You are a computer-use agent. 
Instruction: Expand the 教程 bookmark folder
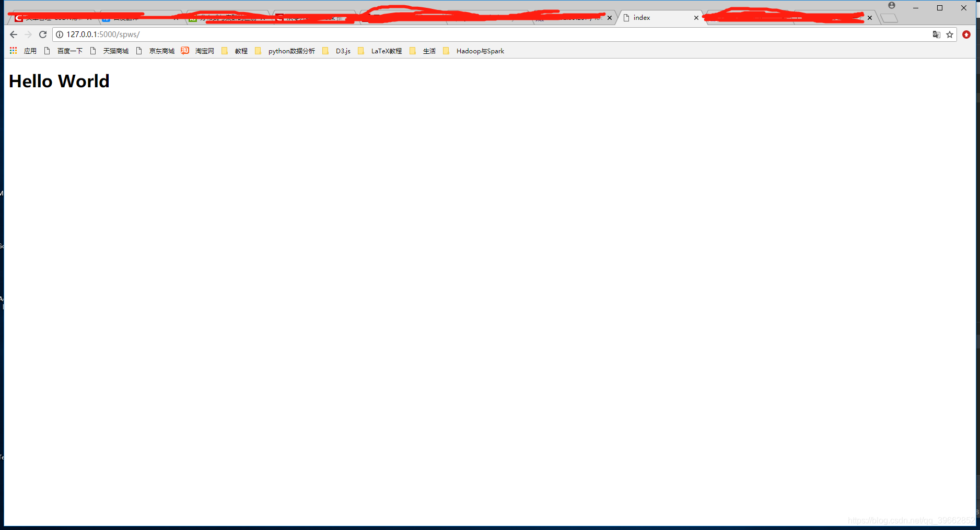pos(235,51)
